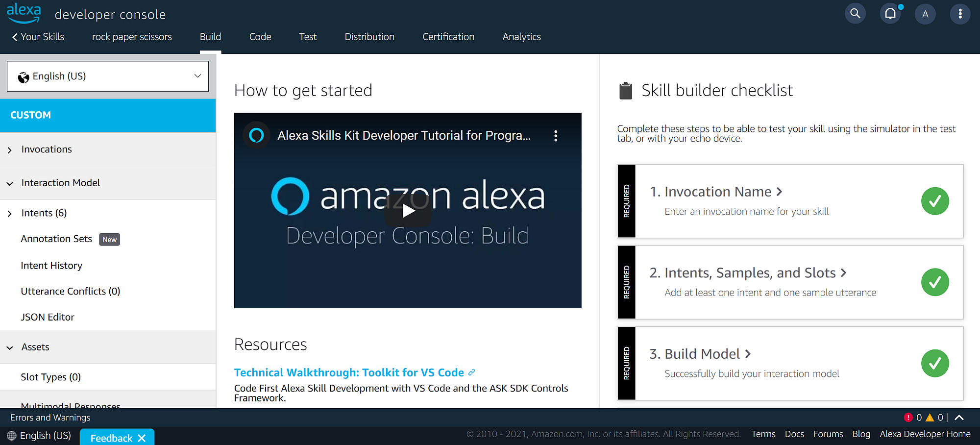Click the green checkmark for Build Model
980x445 pixels.
pyautogui.click(x=935, y=363)
